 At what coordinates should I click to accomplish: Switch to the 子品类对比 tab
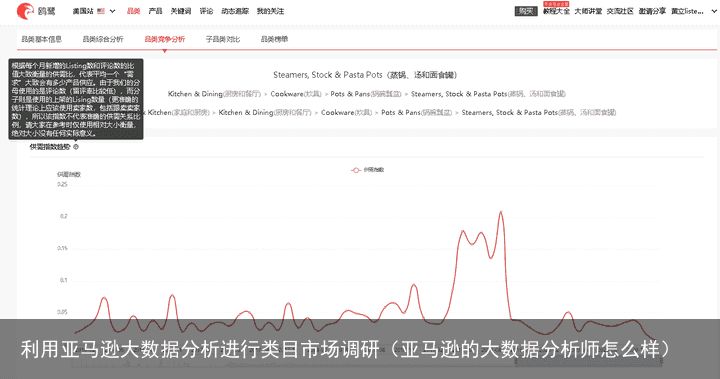pos(223,40)
